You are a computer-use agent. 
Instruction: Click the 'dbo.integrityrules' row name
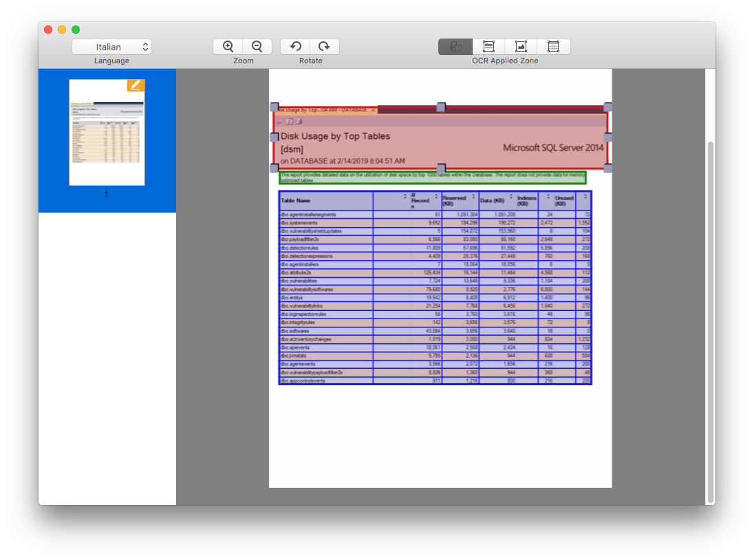[x=298, y=323]
